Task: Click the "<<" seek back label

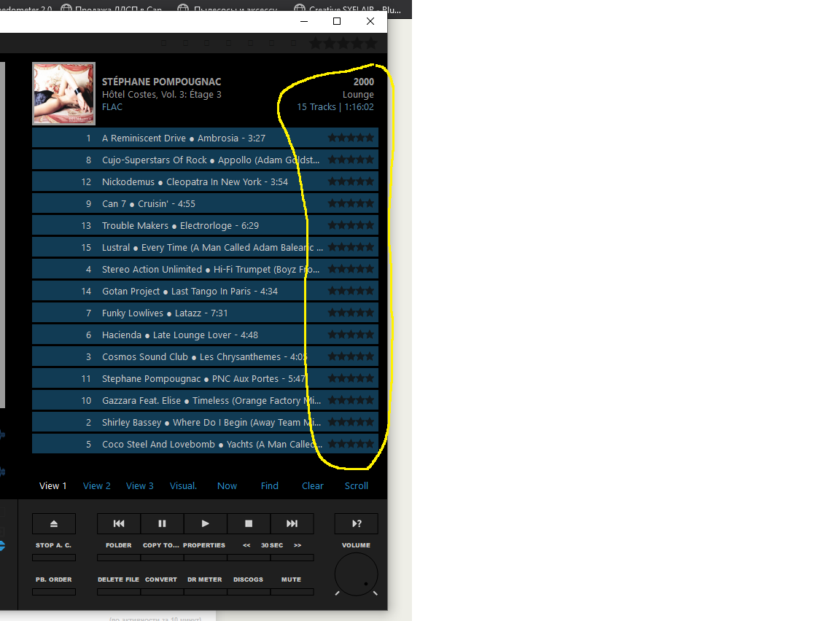Action: tap(246, 545)
